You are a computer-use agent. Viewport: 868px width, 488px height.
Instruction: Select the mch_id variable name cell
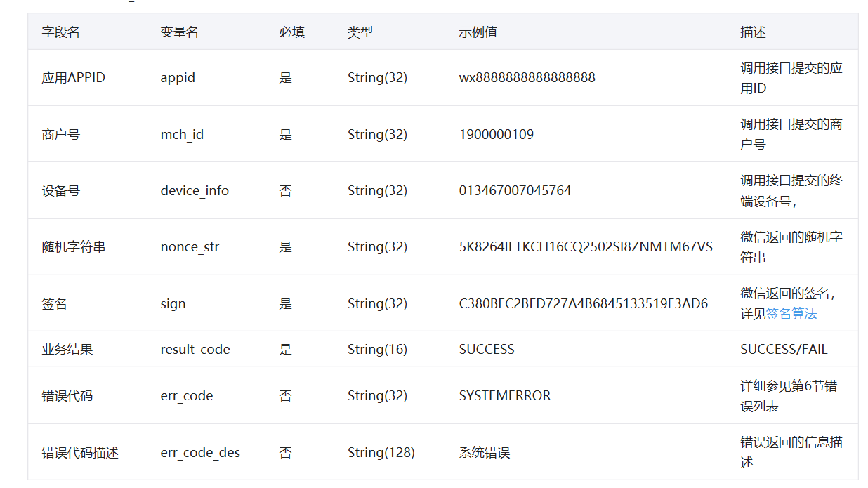tap(181, 134)
